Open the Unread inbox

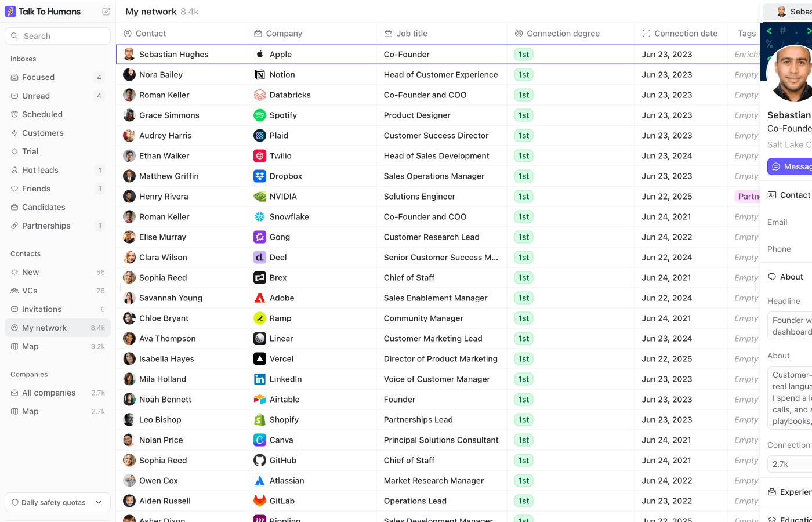tap(57, 96)
